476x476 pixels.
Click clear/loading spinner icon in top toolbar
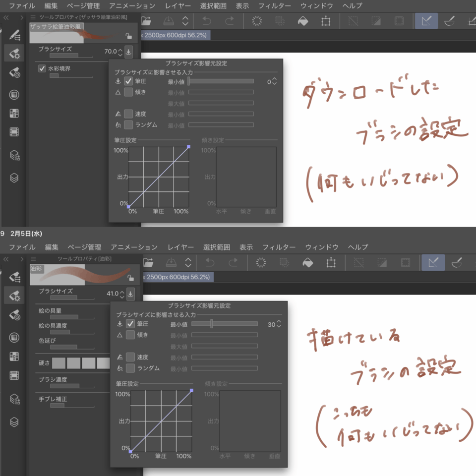(x=257, y=21)
